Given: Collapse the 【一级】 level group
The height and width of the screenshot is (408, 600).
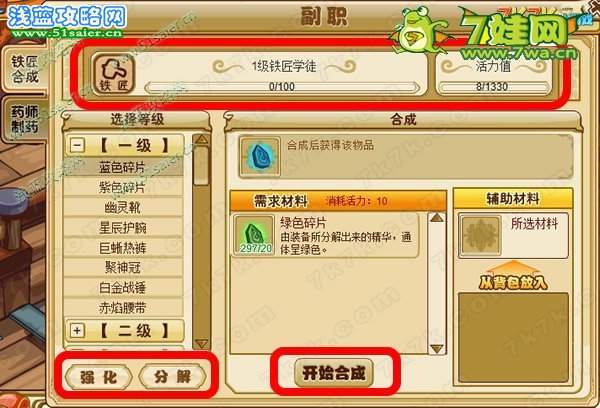Looking at the screenshot, I should tap(77, 145).
